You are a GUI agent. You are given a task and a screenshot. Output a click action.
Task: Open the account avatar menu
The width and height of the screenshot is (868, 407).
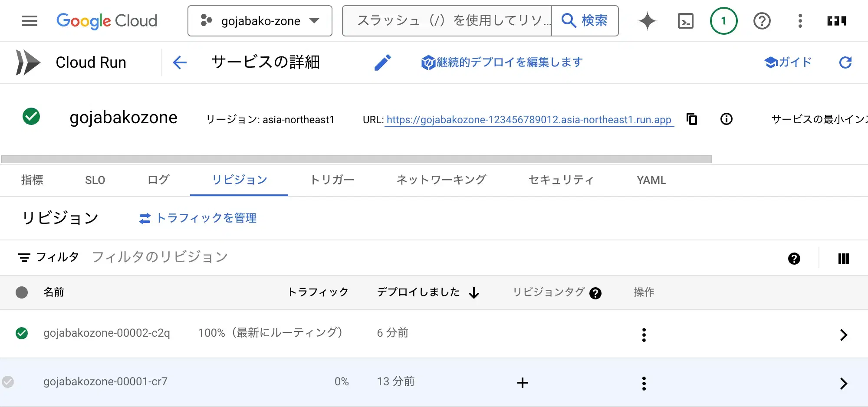837,21
